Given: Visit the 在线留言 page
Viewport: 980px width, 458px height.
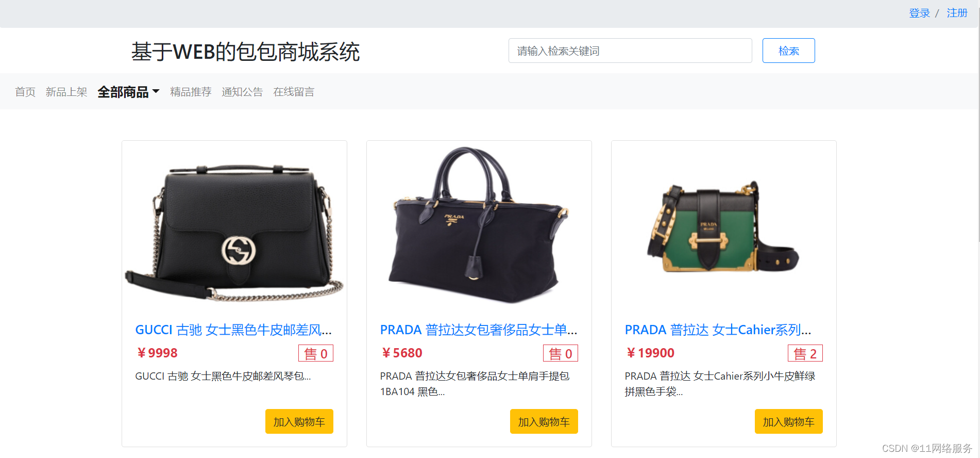Looking at the screenshot, I should click(x=294, y=92).
